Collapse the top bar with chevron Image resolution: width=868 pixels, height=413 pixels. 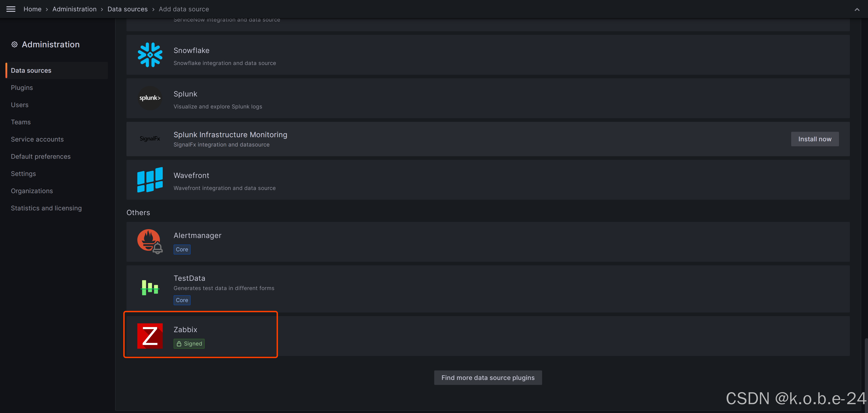(857, 10)
